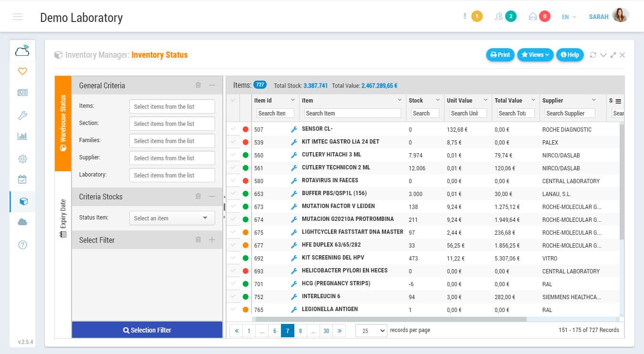Click splitter handle between filter and table

pyautogui.click(x=224, y=207)
